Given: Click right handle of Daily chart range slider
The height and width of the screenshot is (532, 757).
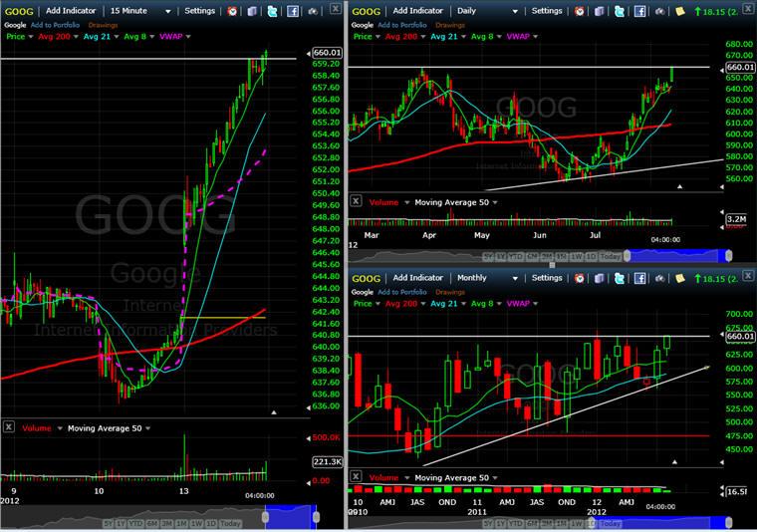Looking at the screenshot, I should (729, 255).
